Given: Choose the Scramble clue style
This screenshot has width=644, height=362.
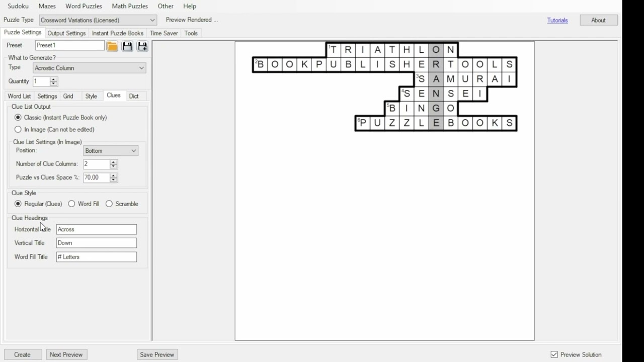Looking at the screenshot, I should [x=109, y=204].
